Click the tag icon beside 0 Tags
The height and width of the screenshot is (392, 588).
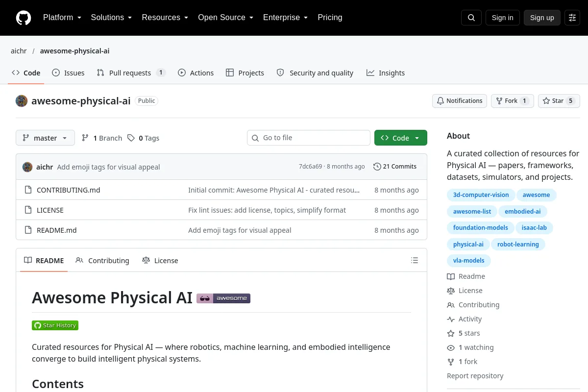pyautogui.click(x=131, y=138)
